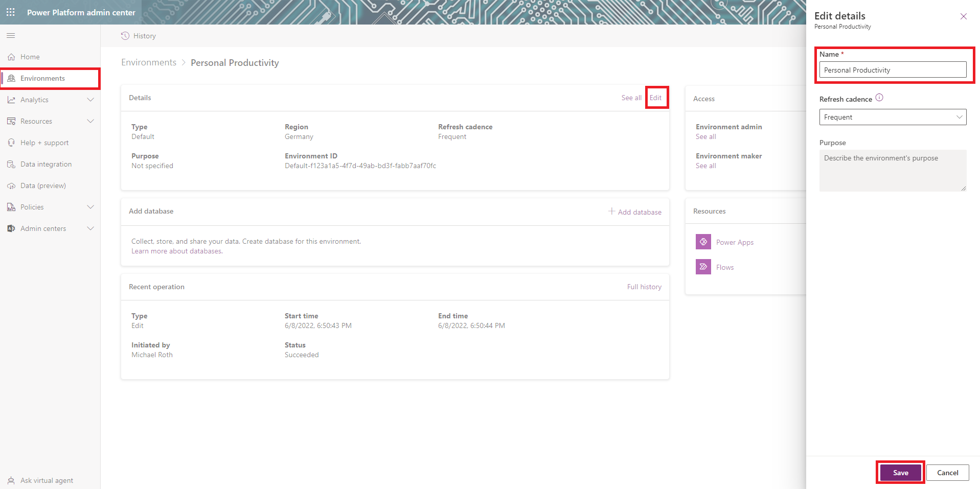Click the Resources sidebar icon
The image size is (980, 489).
point(11,121)
